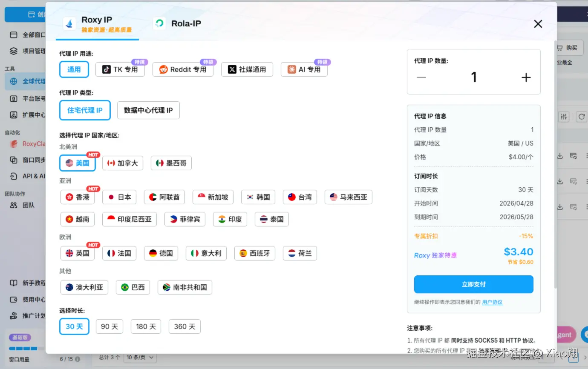Pick 加拿大 as the proxy country
The width and height of the screenshot is (588, 369).
[123, 163]
